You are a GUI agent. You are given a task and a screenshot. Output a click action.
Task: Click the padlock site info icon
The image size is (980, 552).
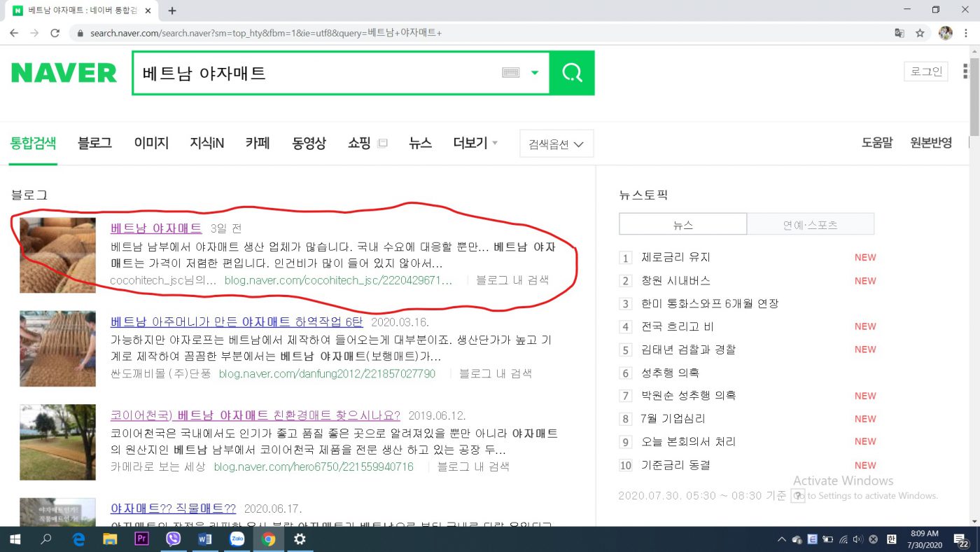click(80, 33)
